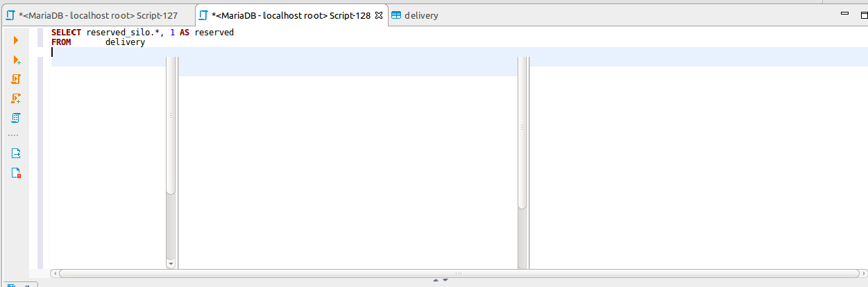Execute SQL statement in new tab
The width and height of the screenshot is (868, 287).
click(16, 60)
